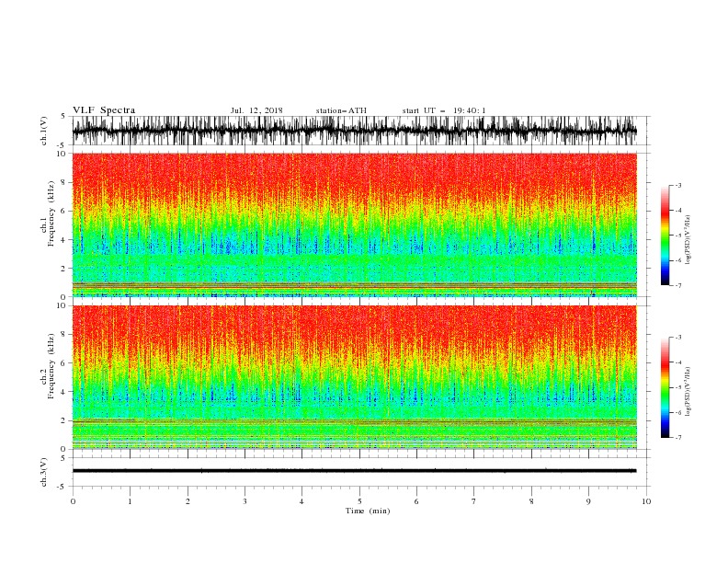Click the time axis tick label 2
728x563 pixels.
click(188, 501)
